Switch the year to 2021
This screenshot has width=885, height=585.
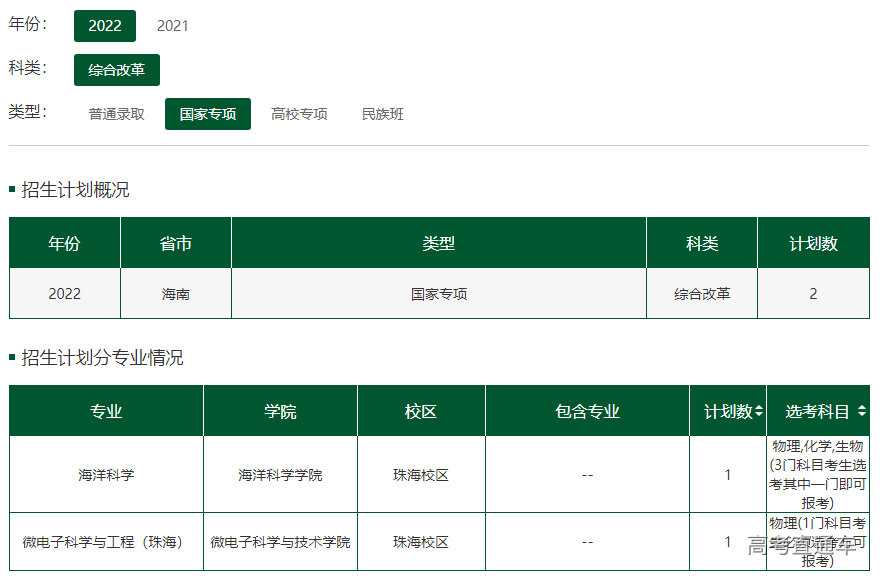click(x=172, y=26)
